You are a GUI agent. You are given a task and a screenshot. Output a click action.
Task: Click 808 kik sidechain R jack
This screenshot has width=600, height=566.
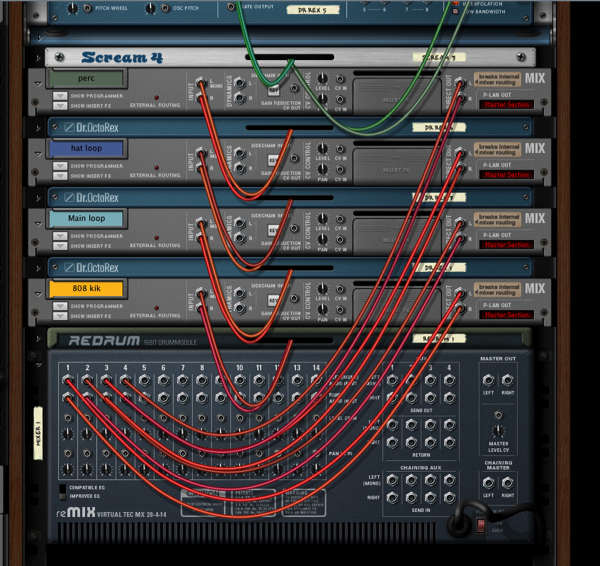[240, 308]
